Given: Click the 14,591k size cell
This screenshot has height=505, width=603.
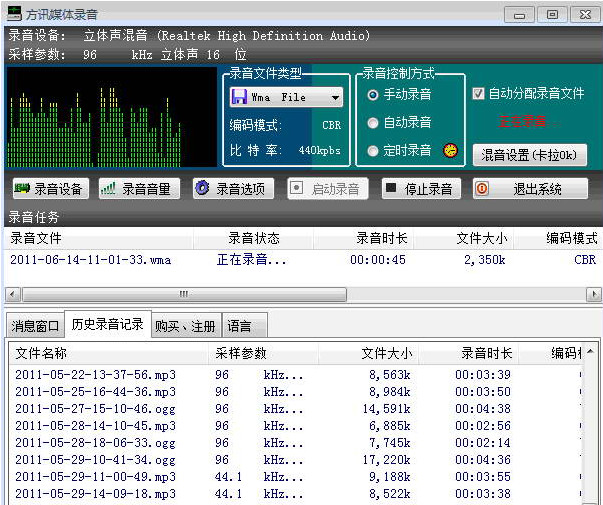Looking at the screenshot, I should [x=386, y=409].
